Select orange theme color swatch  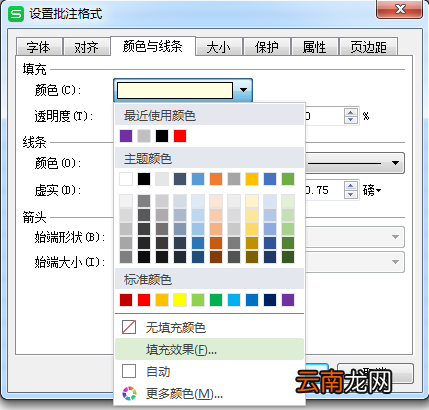click(216, 179)
